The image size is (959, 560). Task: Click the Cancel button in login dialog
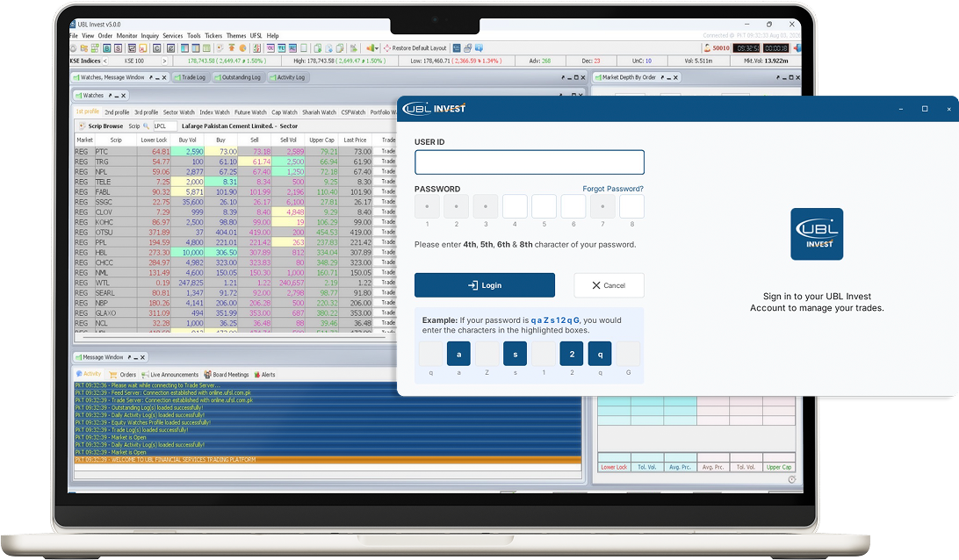click(x=609, y=285)
